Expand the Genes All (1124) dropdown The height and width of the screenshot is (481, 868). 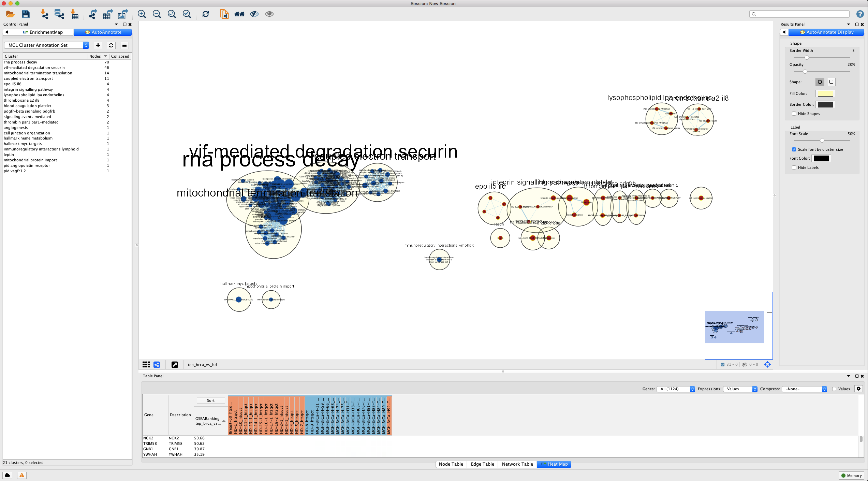point(676,389)
